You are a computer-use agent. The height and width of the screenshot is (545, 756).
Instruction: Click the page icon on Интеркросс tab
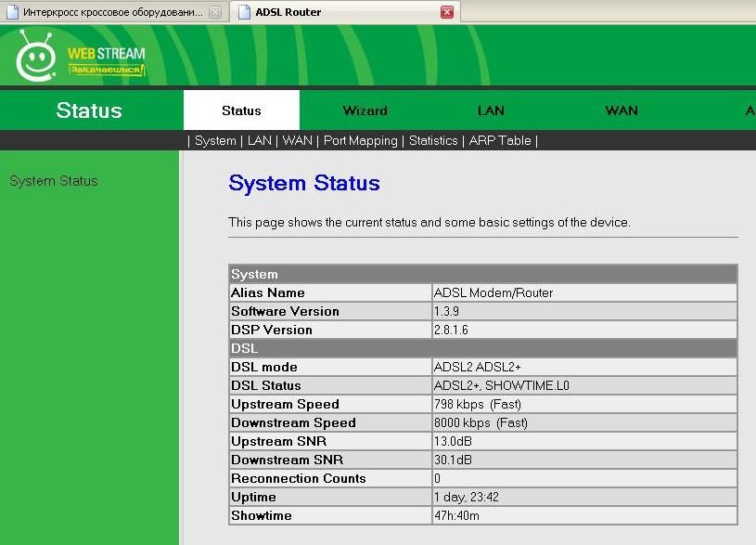(x=11, y=13)
